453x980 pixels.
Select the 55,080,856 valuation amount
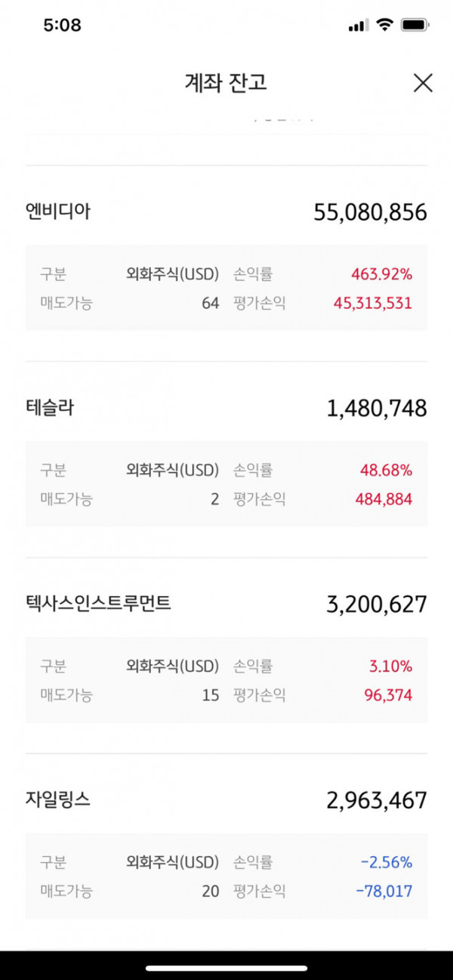(370, 212)
